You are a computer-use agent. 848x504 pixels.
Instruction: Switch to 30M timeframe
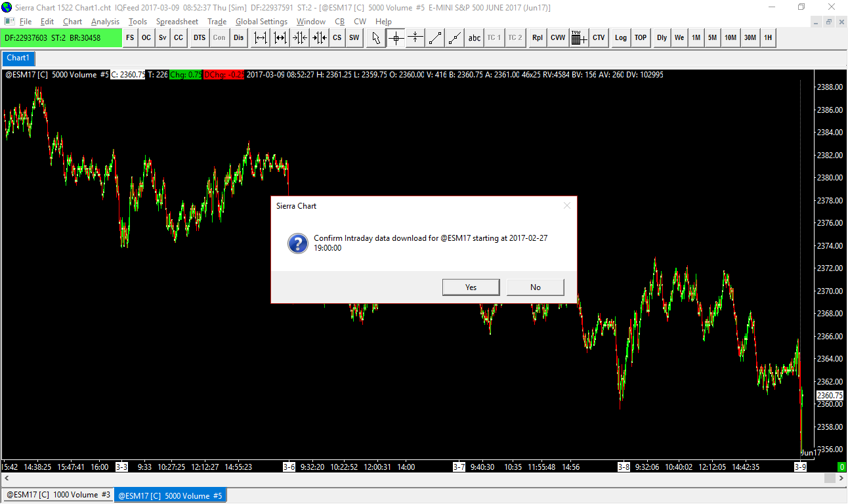(x=750, y=38)
